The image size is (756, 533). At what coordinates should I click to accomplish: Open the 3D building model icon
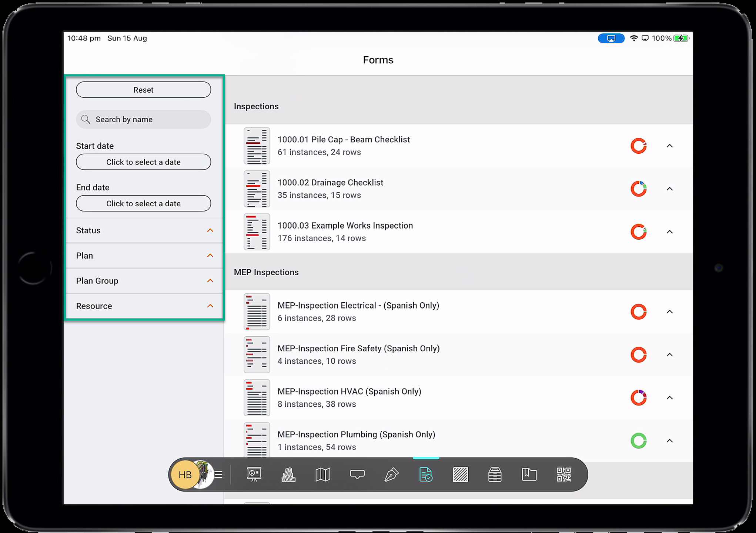[288, 474]
